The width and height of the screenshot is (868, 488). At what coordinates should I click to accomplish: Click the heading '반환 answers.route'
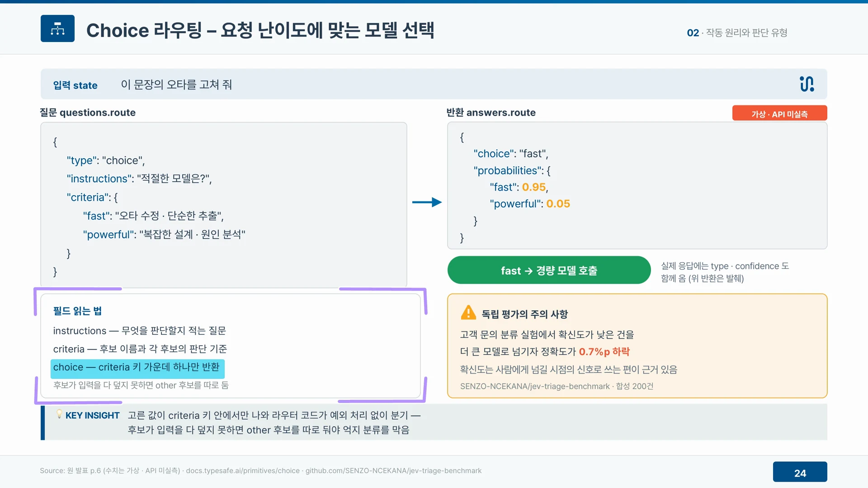[x=491, y=113]
